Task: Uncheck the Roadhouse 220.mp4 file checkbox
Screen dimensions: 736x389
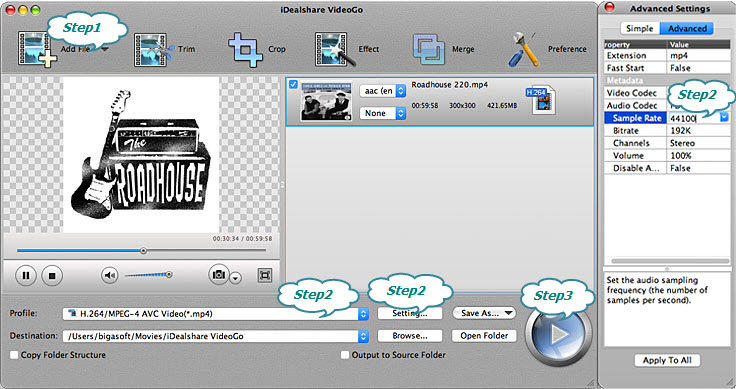Action: tap(293, 84)
